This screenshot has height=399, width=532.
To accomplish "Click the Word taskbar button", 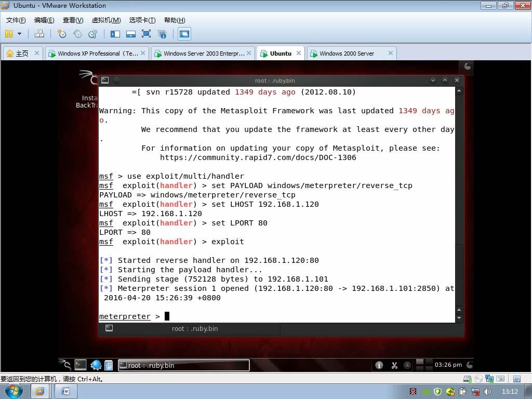I will coord(66,392).
